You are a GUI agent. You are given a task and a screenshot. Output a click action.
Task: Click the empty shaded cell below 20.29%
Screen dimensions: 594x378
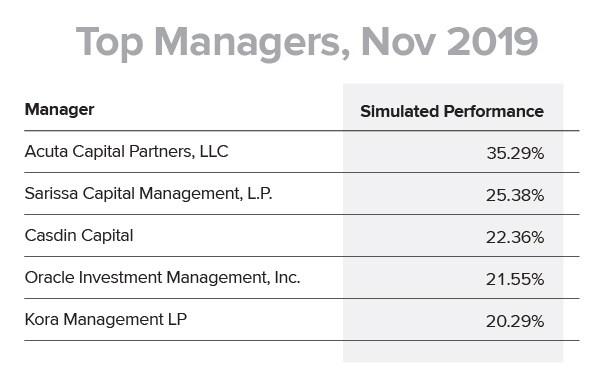coord(453,352)
